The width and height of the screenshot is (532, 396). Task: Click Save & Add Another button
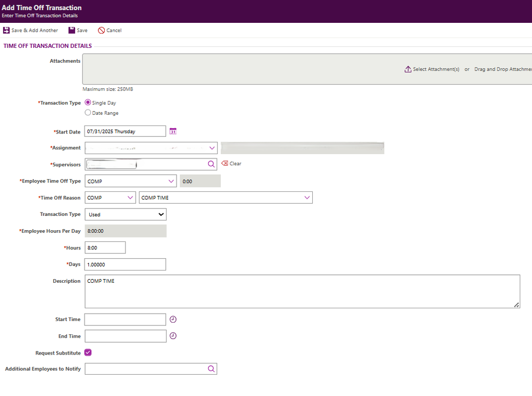pos(30,30)
